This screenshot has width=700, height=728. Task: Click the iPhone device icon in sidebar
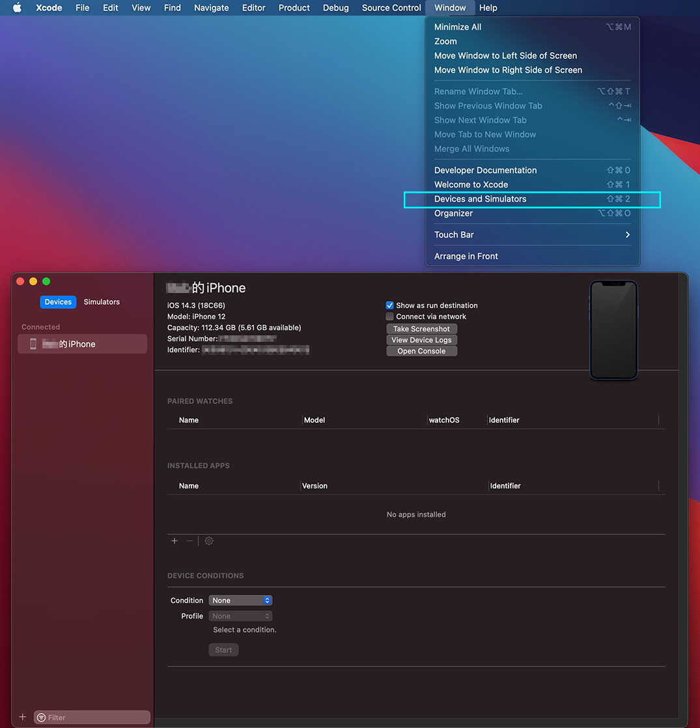pos(33,344)
